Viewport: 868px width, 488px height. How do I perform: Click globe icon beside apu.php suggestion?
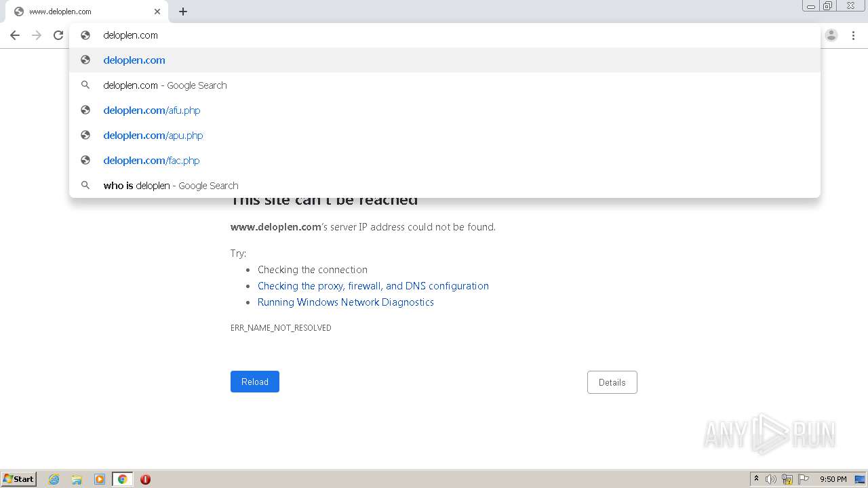point(85,135)
